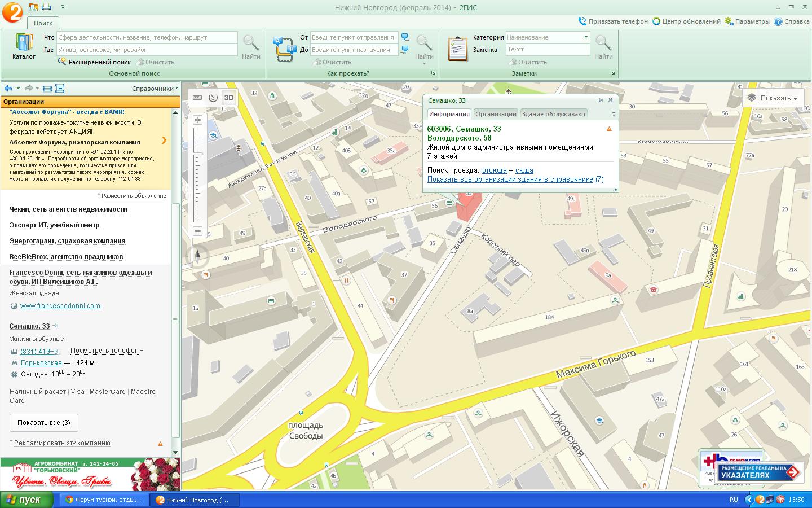Expand the Посмотреть телефон dropdown
812x508 pixels.
coord(107,351)
